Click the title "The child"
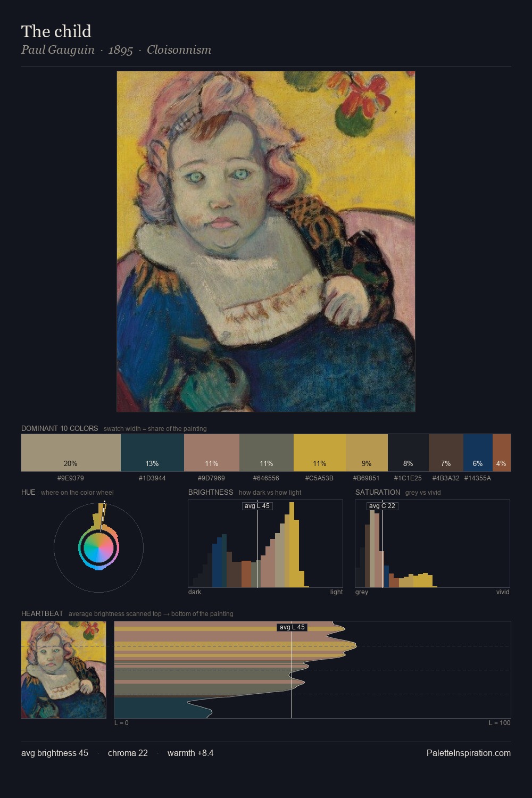Image resolution: width=532 pixels, height=798 pixels. pyautogui.click(x=56, y=31)
